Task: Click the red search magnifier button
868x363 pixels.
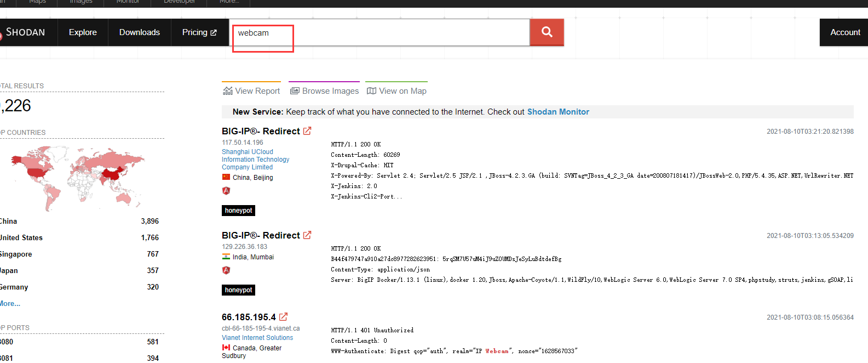Action: point(547,32)
